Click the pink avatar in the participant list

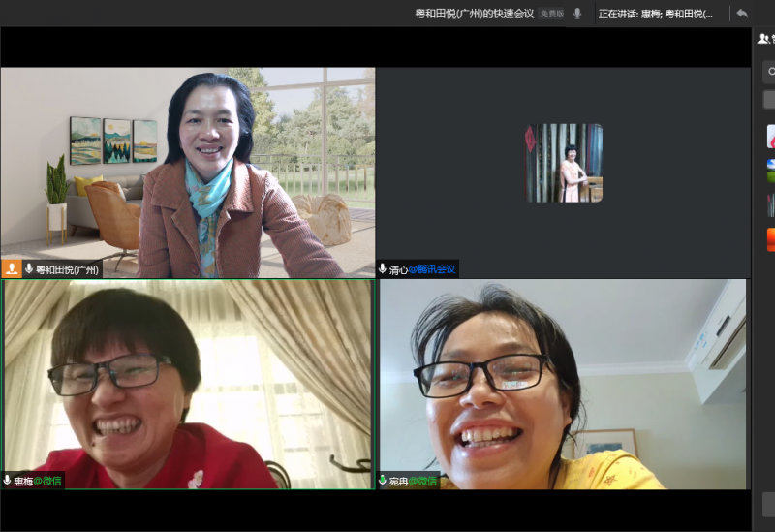(x=770, y=136)
